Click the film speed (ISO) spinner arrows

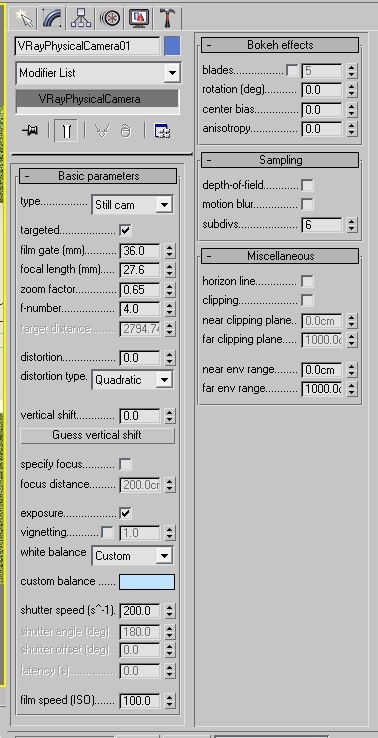point(170,701)
